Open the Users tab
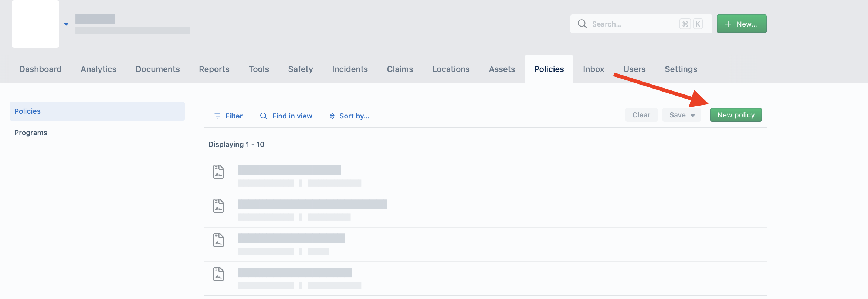Image resolution: width=868 pixels, height=299 pixels. coord(634,69)
